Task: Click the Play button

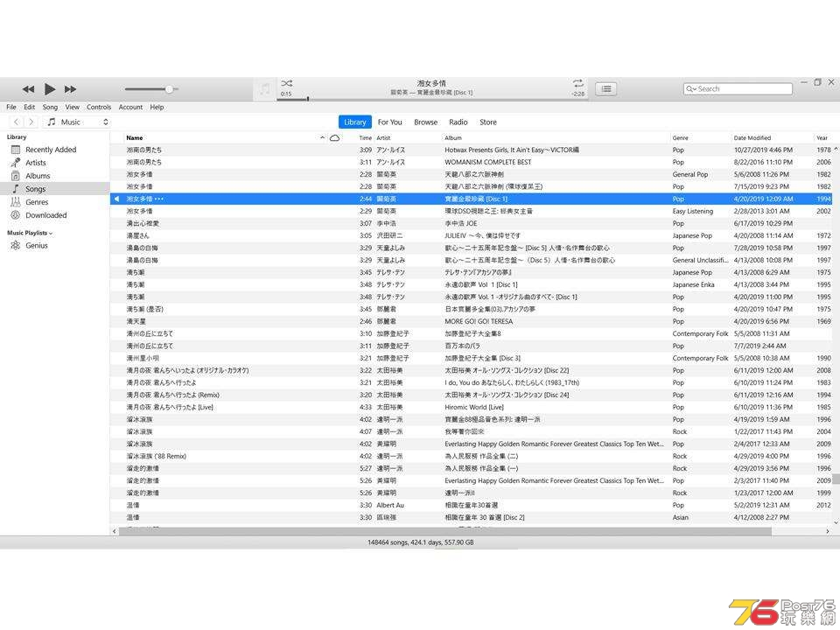Action: pos(49,89)
